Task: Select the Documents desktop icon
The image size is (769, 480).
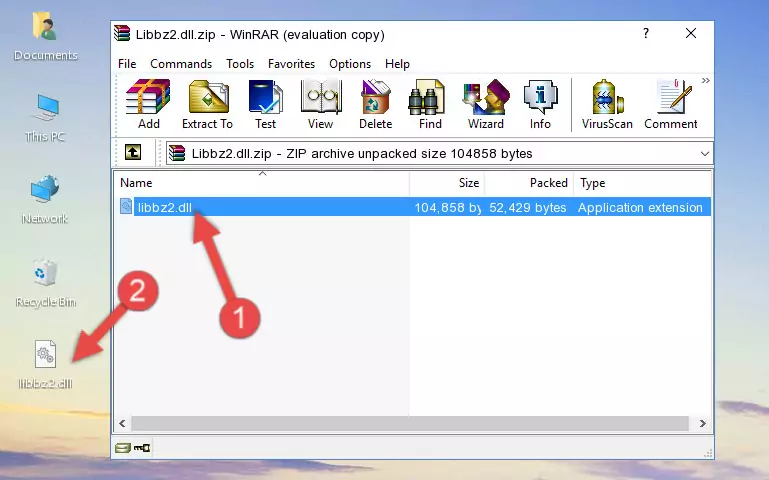Action: [46, 37]
